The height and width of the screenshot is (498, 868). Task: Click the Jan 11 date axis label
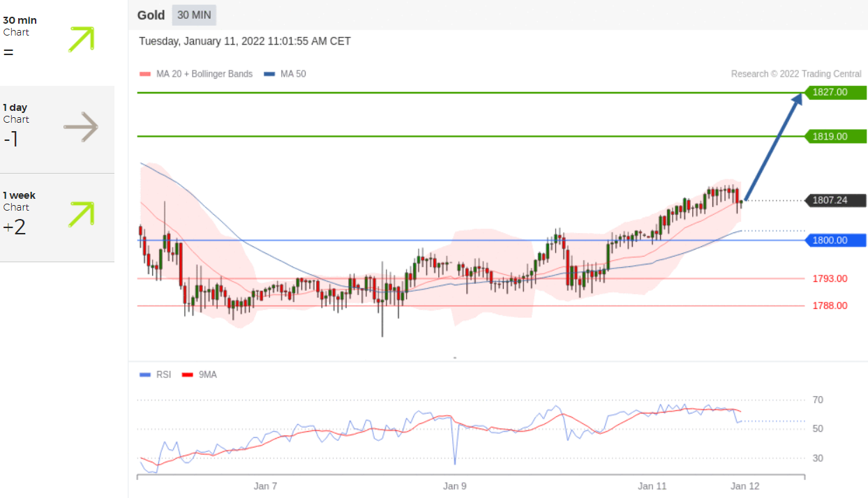pyautogui.click(x=652, y=486)
